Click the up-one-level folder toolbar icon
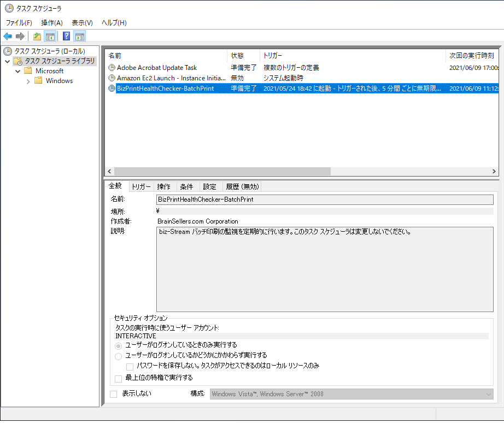The image size is (504, 423). 37,37
